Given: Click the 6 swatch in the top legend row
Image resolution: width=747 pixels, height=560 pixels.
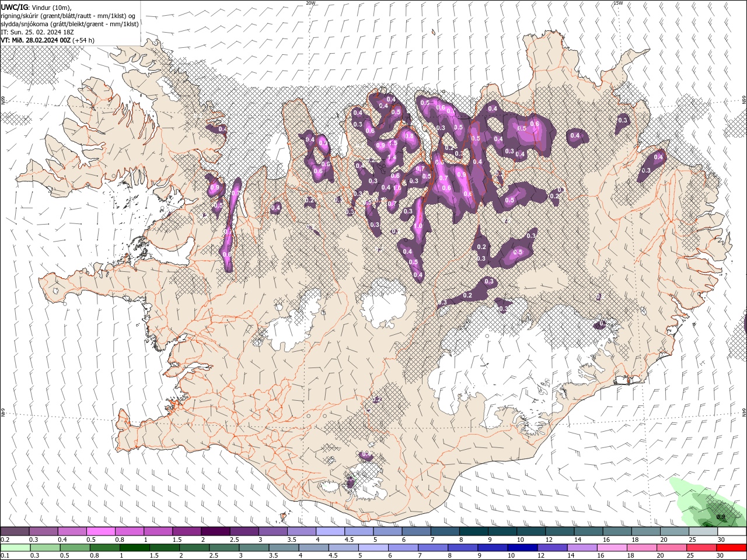Looking at the screenshot, I should (x=416, y=531).
